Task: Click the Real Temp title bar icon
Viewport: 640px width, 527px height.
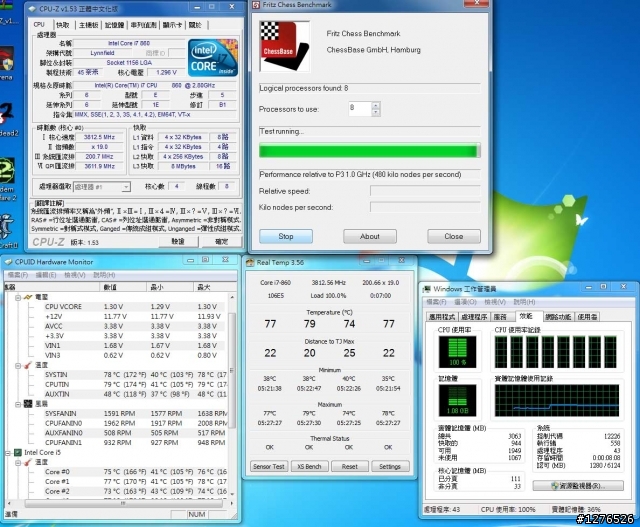Action: (250, 263)
